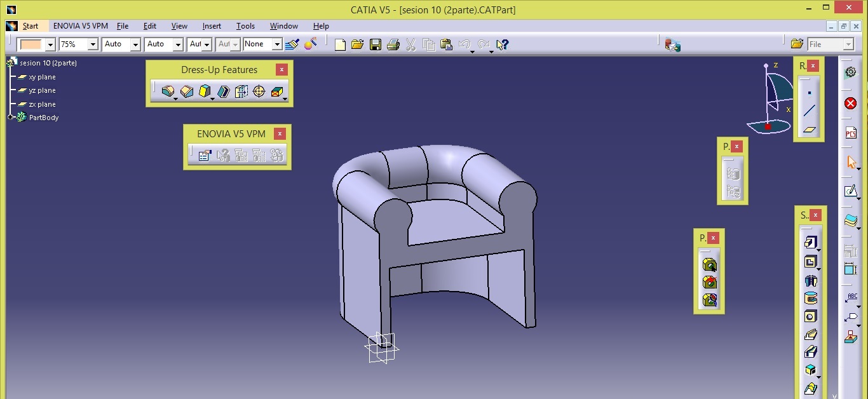Expand the PartBody tree node
The width and height of the screenshot is (868, 399).
click(x=11, y=118)
